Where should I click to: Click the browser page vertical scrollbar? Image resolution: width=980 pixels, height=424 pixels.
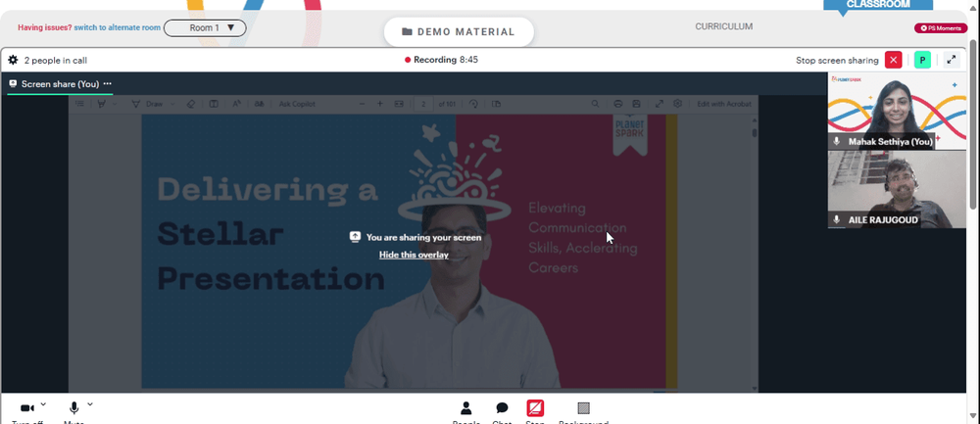(973, 125)
